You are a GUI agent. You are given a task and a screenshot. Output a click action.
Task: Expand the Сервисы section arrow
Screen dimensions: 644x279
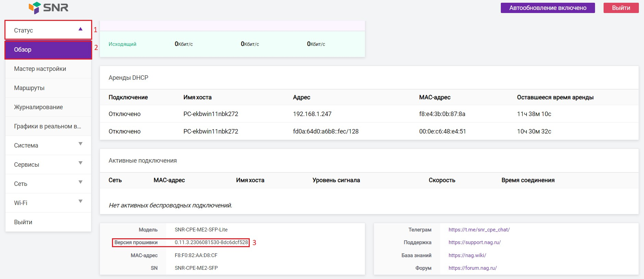80,163
